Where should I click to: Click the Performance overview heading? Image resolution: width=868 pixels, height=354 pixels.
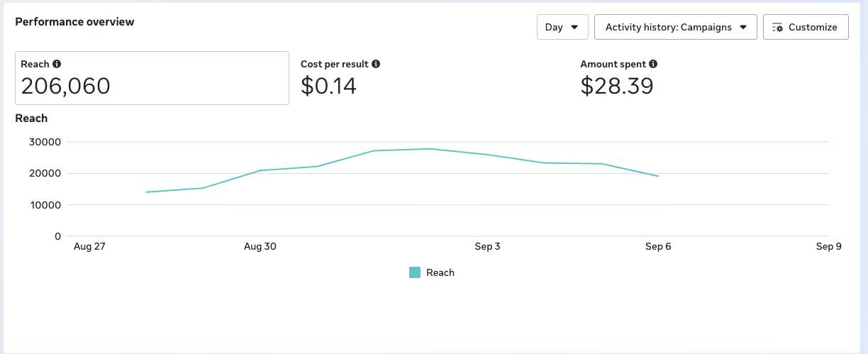(74, 22)
